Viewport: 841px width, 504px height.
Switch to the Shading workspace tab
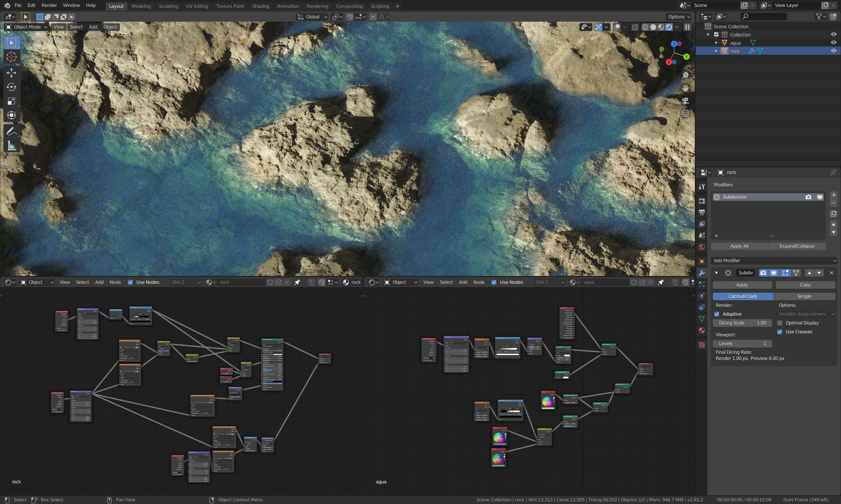coord(261,6)
